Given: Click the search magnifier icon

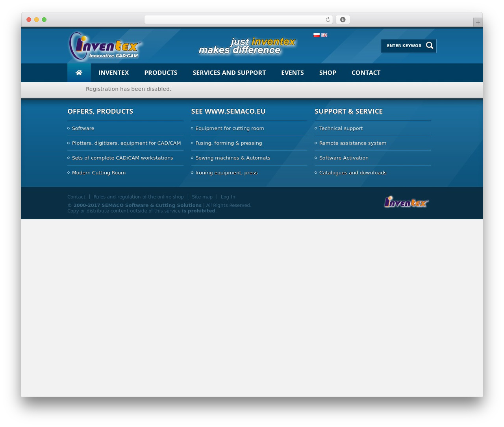Looking at the screenshot, I should 430,46.
